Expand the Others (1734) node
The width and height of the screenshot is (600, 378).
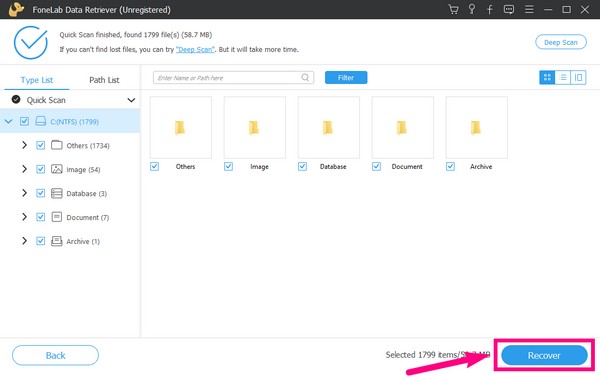tap(24, 145)
